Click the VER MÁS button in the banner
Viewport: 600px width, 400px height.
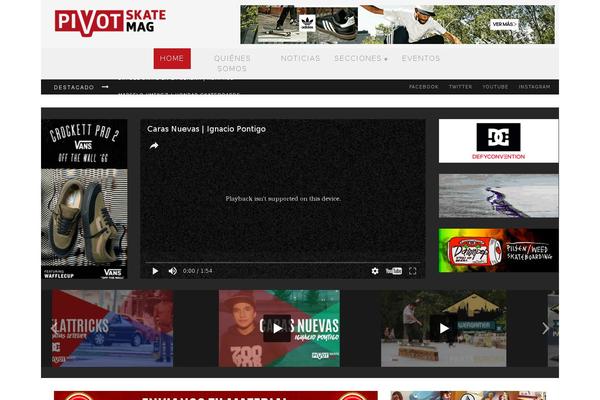504,24
